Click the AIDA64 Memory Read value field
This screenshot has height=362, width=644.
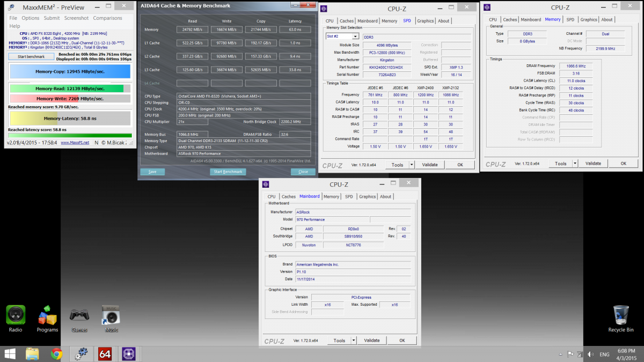tap(192, 29)
